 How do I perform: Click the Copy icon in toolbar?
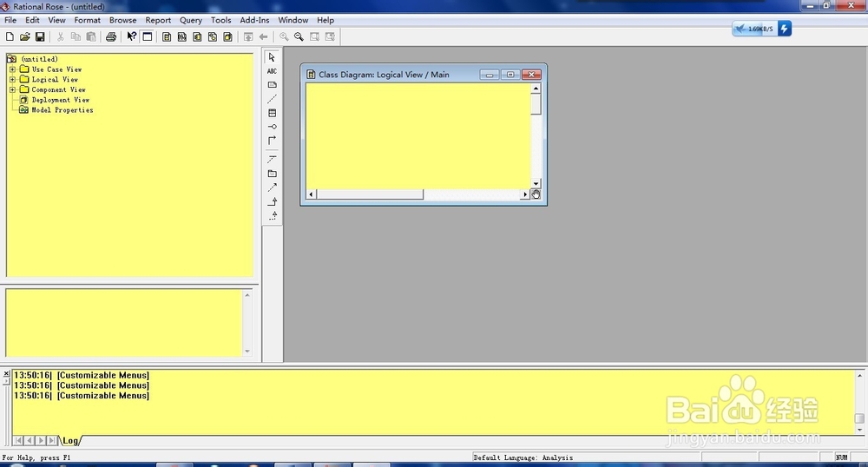pos(76,36)
